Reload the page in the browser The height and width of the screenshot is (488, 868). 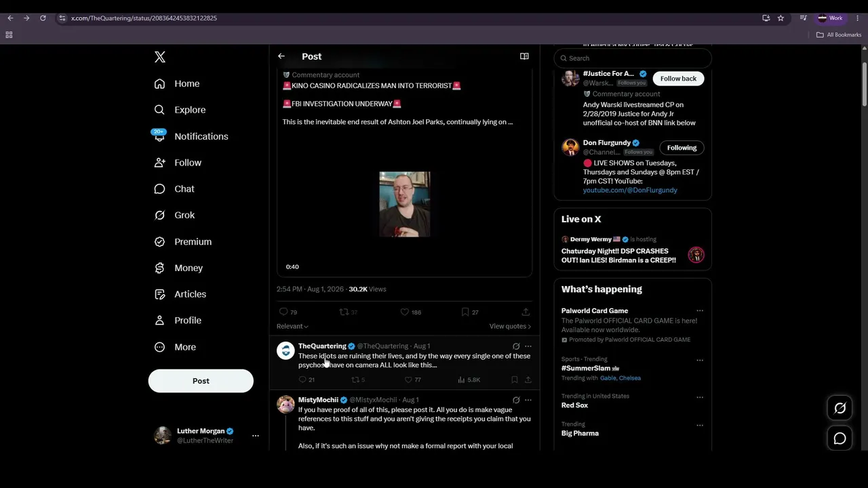pos(43,18)
